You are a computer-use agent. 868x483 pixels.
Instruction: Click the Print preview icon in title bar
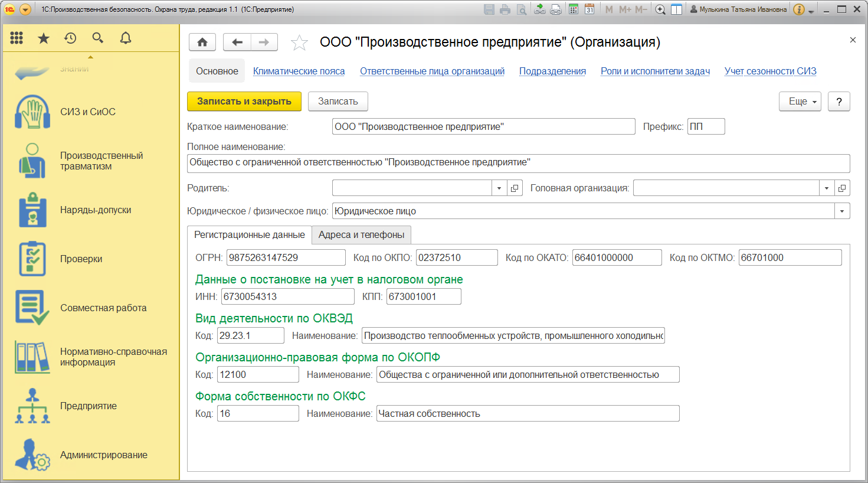pyautogui.click(x=522, y=9)
